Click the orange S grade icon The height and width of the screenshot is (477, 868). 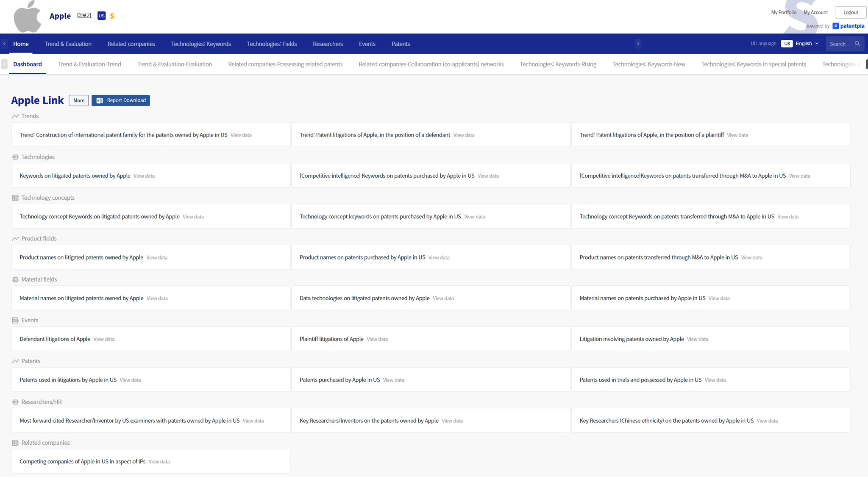pos(112,16)
